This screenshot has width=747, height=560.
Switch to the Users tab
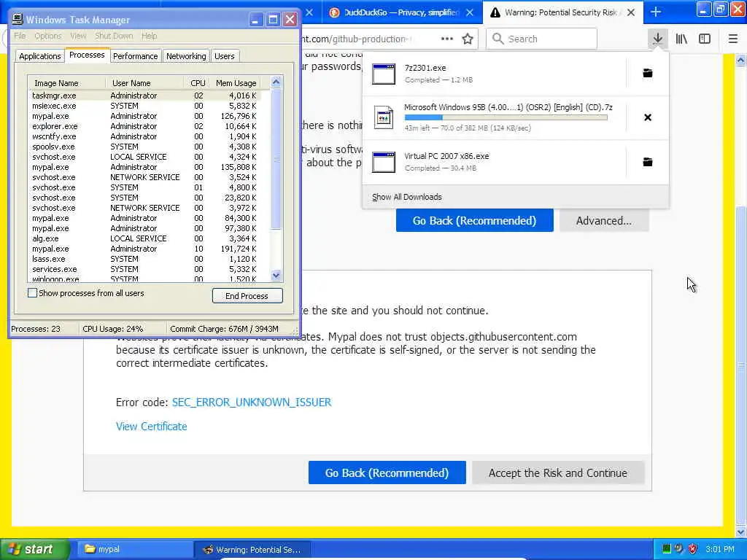225,56
